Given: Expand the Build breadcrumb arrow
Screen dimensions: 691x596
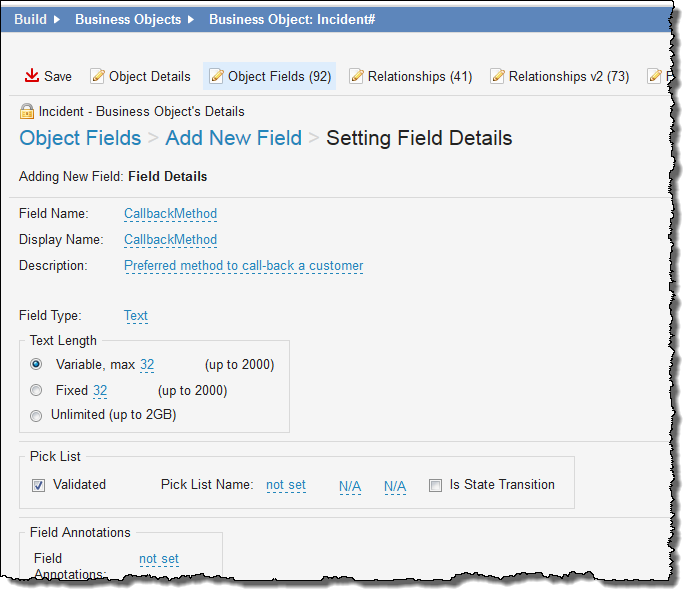Looking at the screenshot, I should (57, 19).
